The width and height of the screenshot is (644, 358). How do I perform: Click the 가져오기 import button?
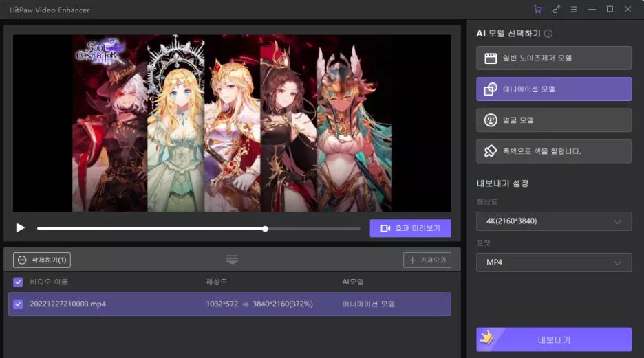coord(427,260)
